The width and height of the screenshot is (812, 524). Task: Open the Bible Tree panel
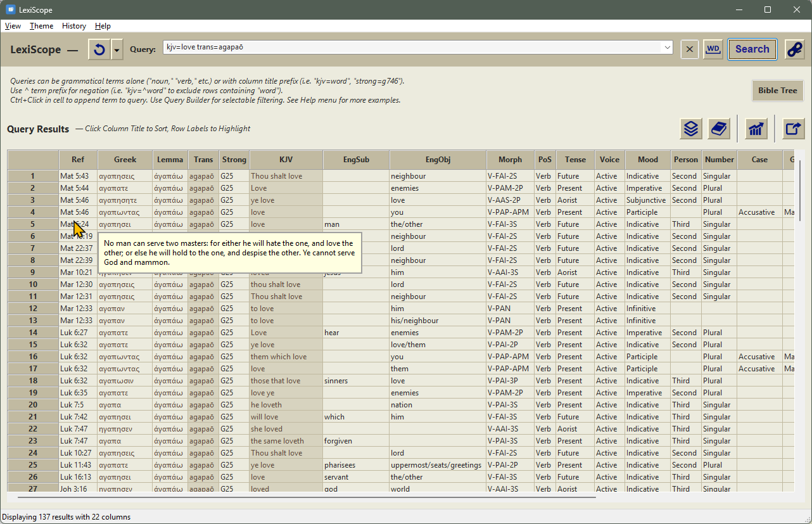(x=777, y=91)
